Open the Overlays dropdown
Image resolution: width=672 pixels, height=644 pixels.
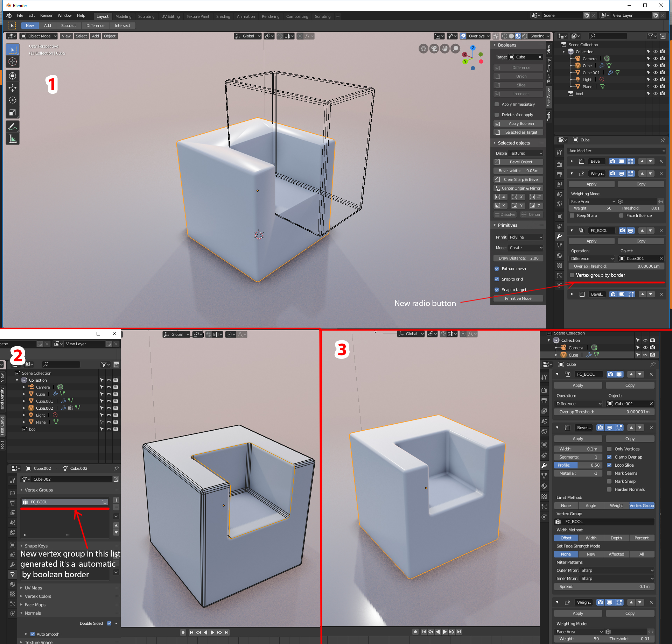tap(478, 36)
